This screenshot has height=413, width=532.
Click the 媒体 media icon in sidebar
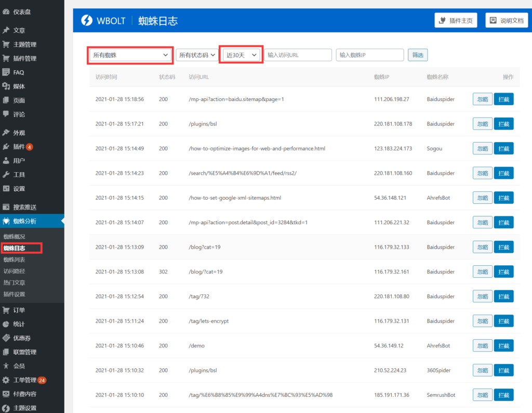[x=6, y=86]
